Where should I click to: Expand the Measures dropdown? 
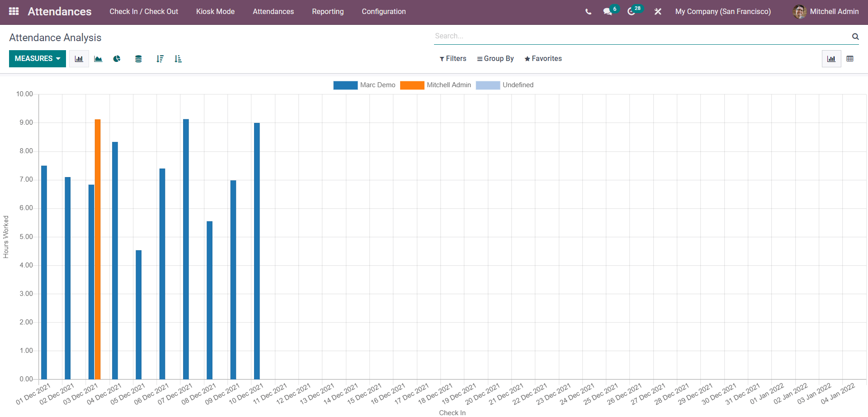coord(38,59)
